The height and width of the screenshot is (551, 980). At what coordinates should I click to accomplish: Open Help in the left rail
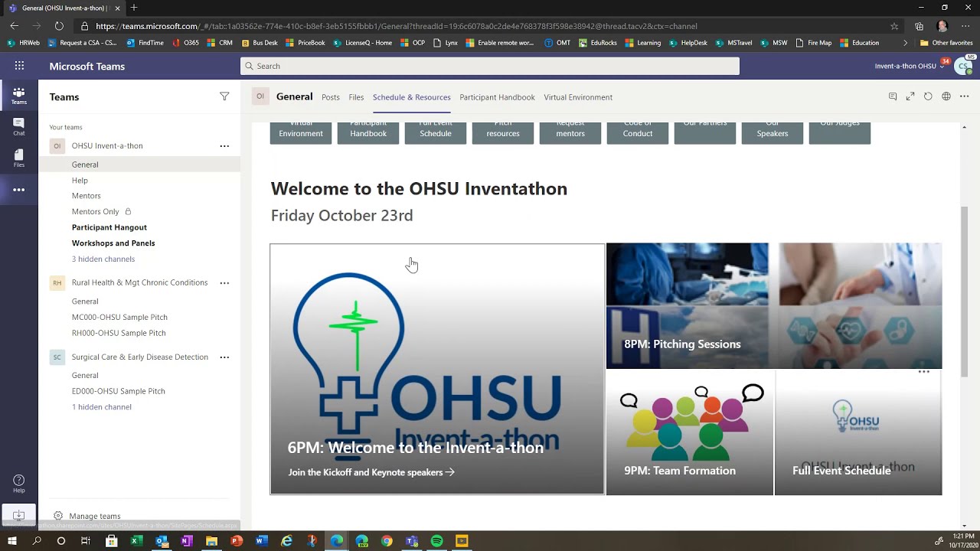[18, 484]
